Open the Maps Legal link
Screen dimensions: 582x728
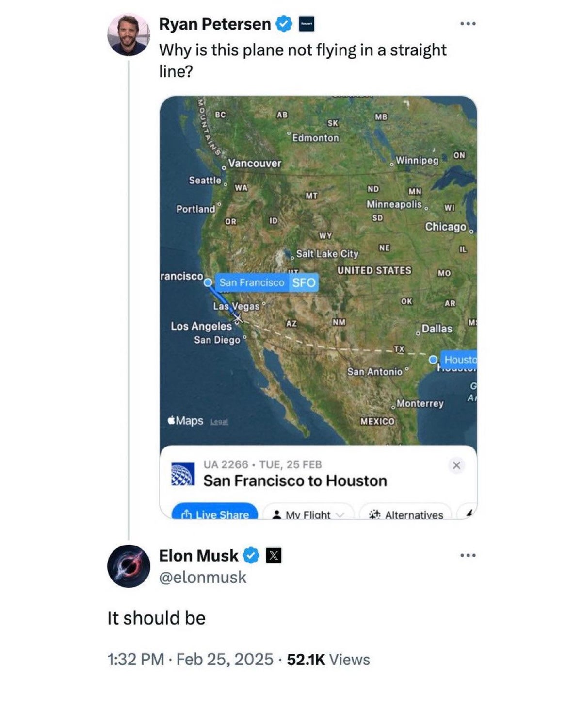(x=221, y=422)
